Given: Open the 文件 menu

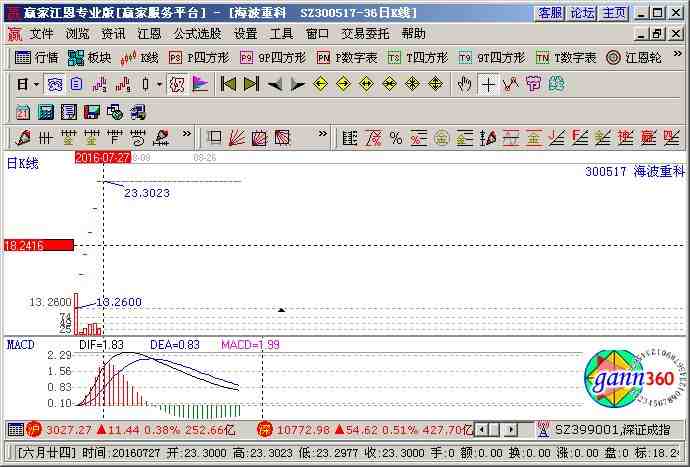Looking at the screenshot, I should pyautogui.click(x=42, y=34).
